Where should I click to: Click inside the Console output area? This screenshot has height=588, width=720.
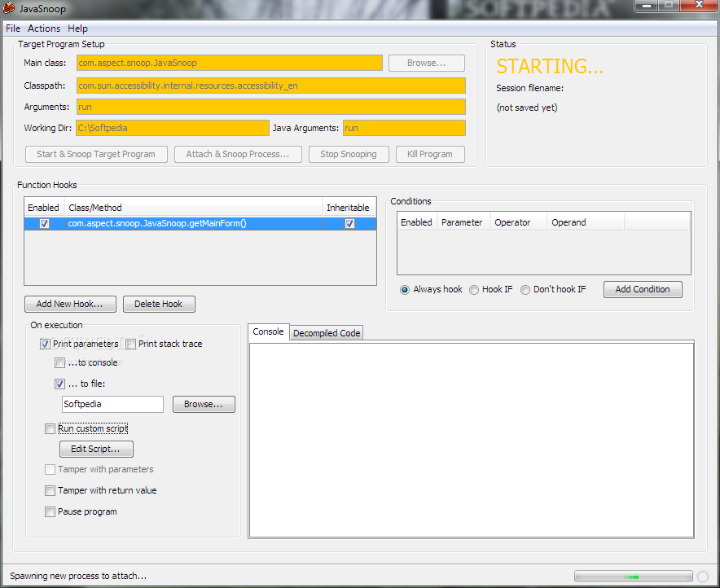tap(471, 440)
